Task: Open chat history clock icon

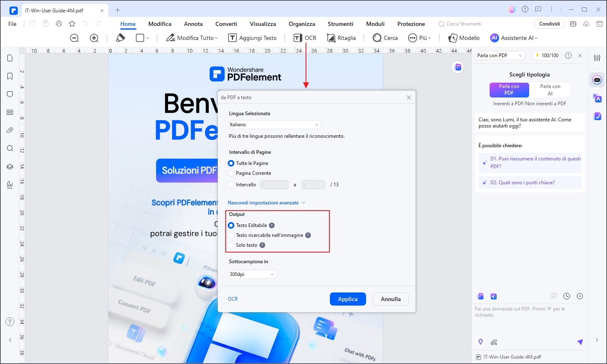Action: (x=567, y=296)
